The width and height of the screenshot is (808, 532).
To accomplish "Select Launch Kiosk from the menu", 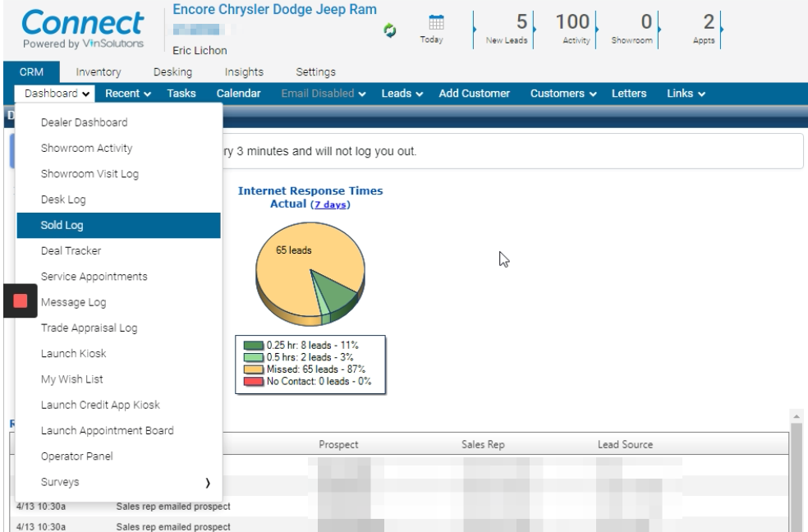I will click(x=118, y=354).
